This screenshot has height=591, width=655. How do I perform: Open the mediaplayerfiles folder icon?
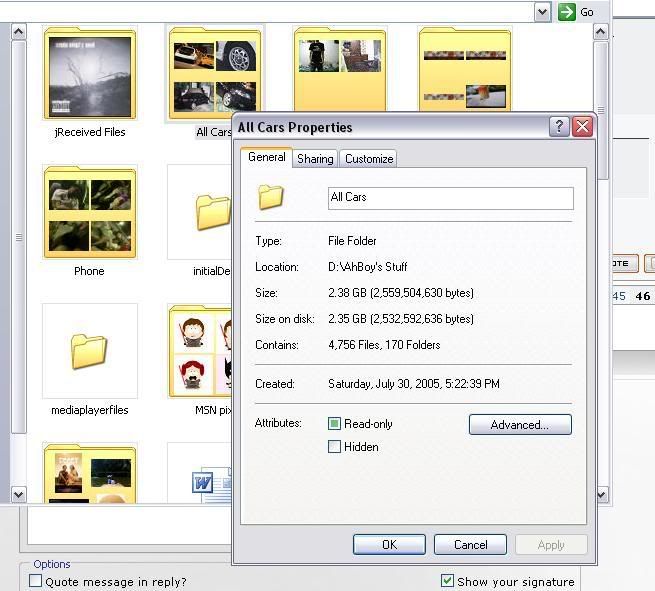click(89, 351)
